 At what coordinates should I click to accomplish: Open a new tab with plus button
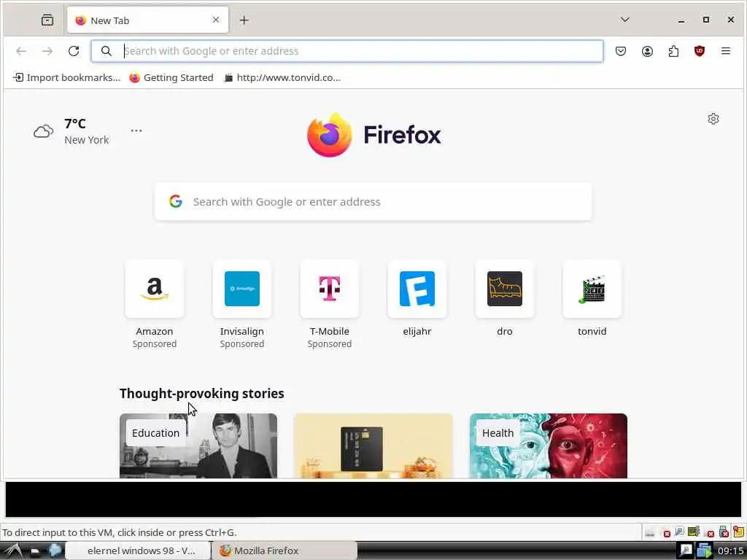coord(244,20)
